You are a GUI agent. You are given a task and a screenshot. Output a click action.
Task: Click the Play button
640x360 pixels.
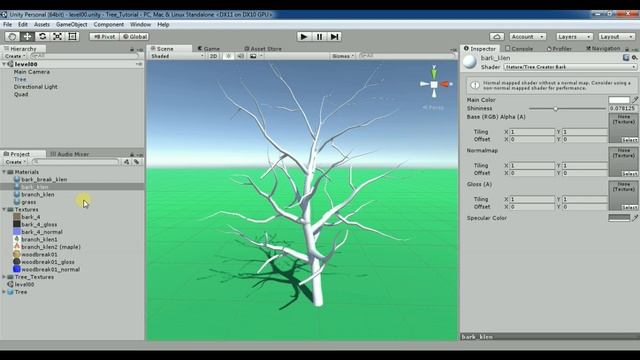304,37
